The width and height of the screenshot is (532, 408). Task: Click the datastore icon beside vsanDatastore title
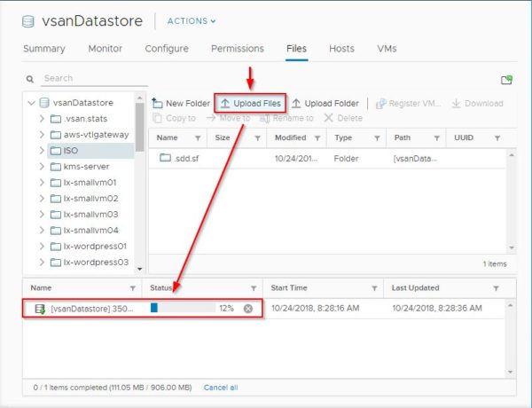(x=27, y=21)
